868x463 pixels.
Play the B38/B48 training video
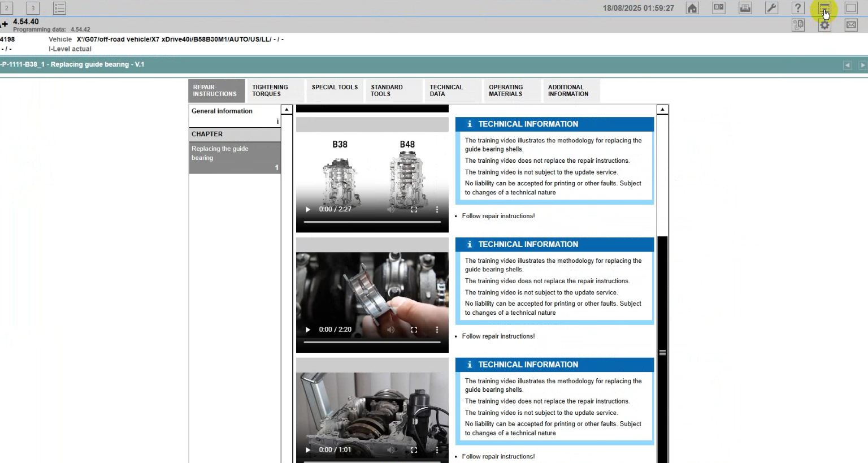308,209
